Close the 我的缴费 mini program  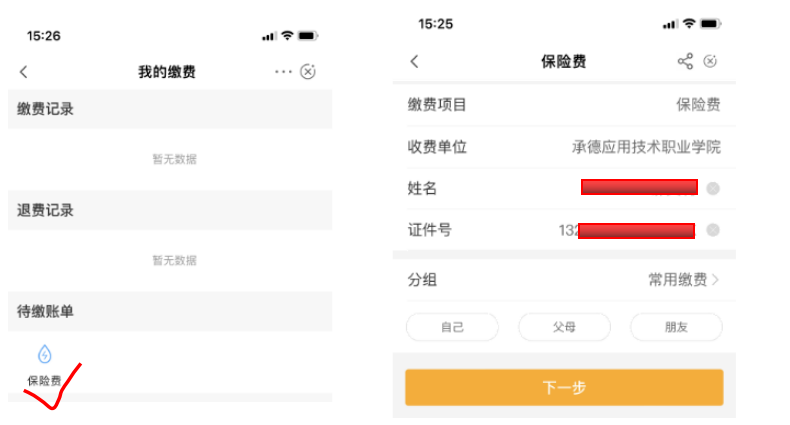308,71
